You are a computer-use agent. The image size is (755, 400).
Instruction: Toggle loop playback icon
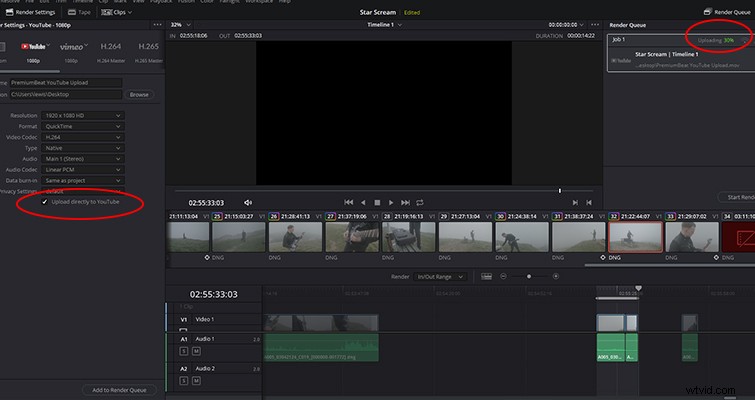[420, 203]
